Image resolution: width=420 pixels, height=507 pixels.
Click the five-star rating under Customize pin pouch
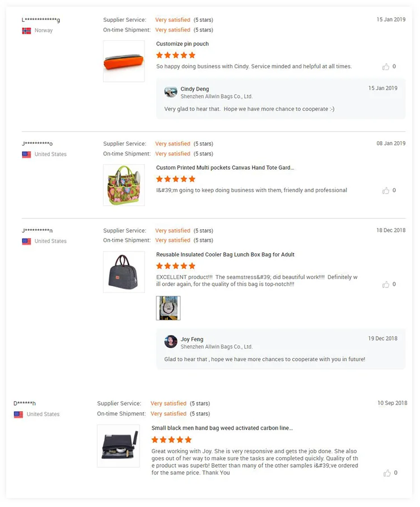coord(176,55)
